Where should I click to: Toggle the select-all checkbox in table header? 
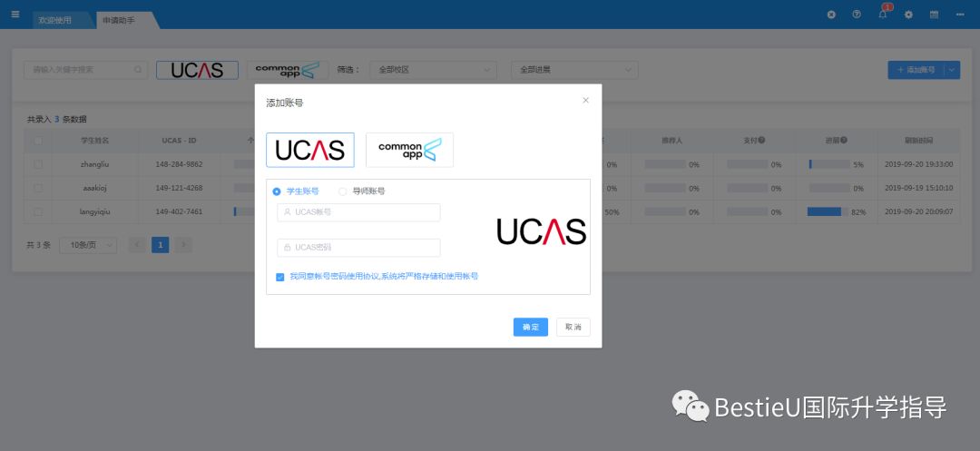[x=38, y=141]
